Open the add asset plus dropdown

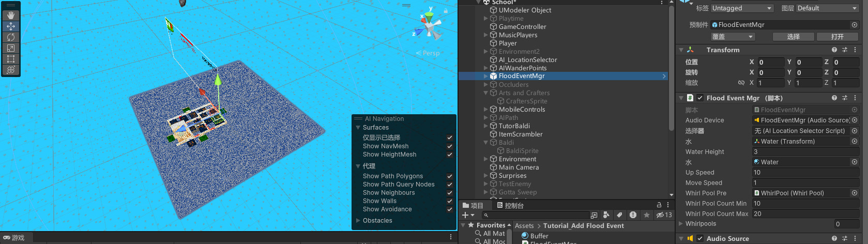pyautogui.click(x=468, y=215)
